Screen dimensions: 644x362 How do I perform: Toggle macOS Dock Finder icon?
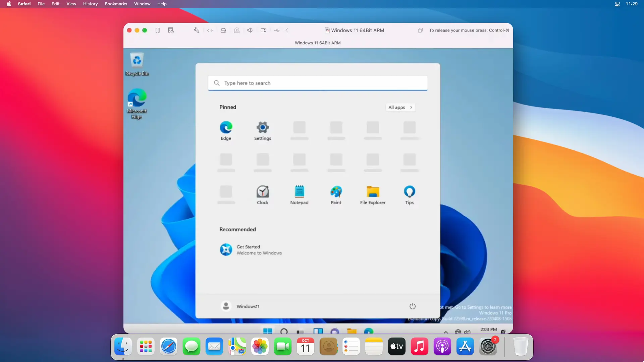[123, 347]
